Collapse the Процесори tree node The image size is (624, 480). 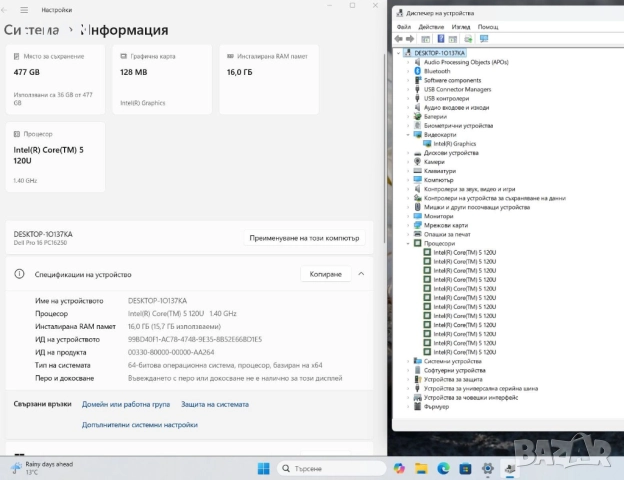pyautogui.click(x=408, y=243)
